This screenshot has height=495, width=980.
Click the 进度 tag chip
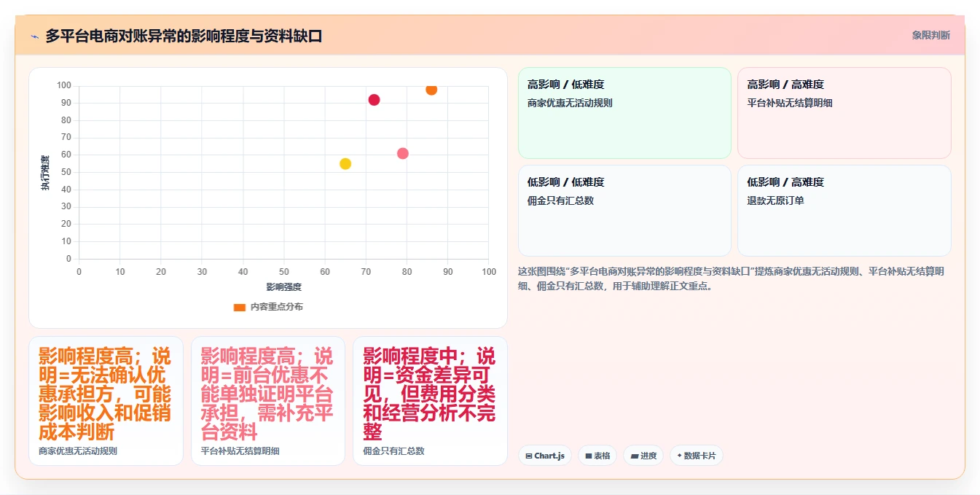coord(643,456)
